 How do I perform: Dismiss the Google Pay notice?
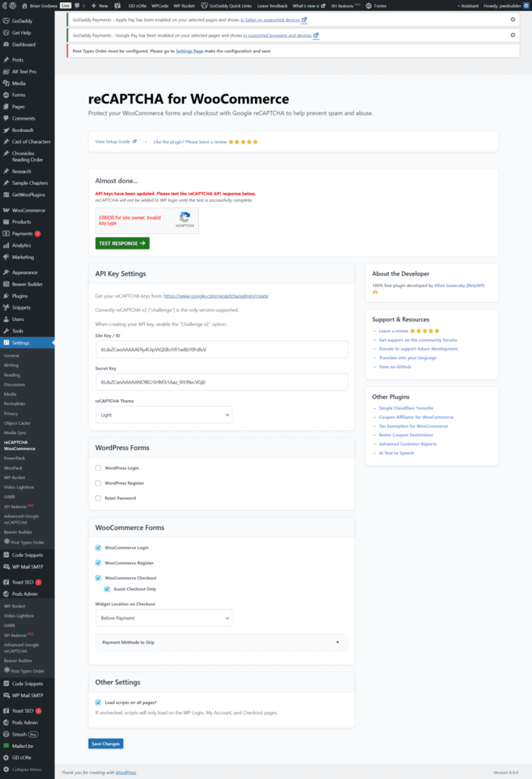(513, 35)
